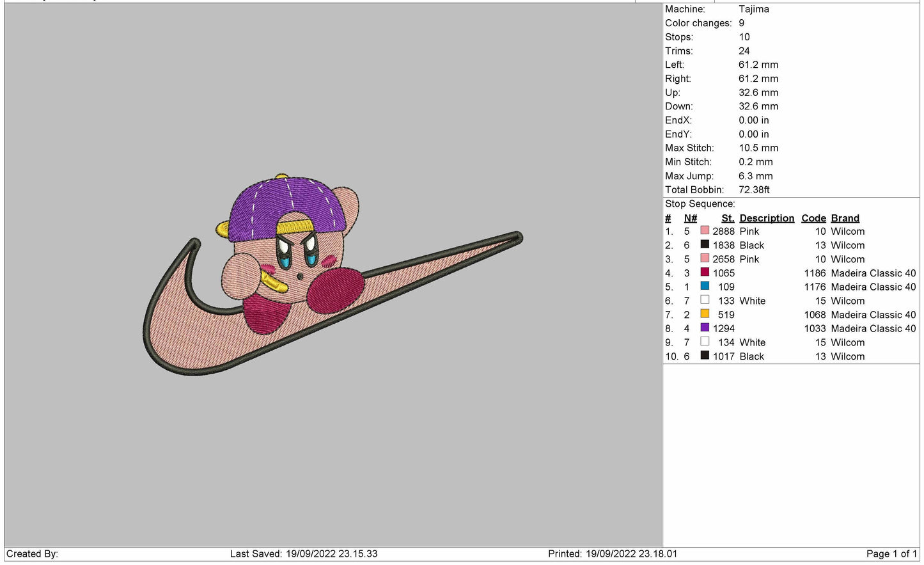Click the crimson swatch beside stitch count 1065
The height and width of the screenshot is (565, 924).
point(705,273)
